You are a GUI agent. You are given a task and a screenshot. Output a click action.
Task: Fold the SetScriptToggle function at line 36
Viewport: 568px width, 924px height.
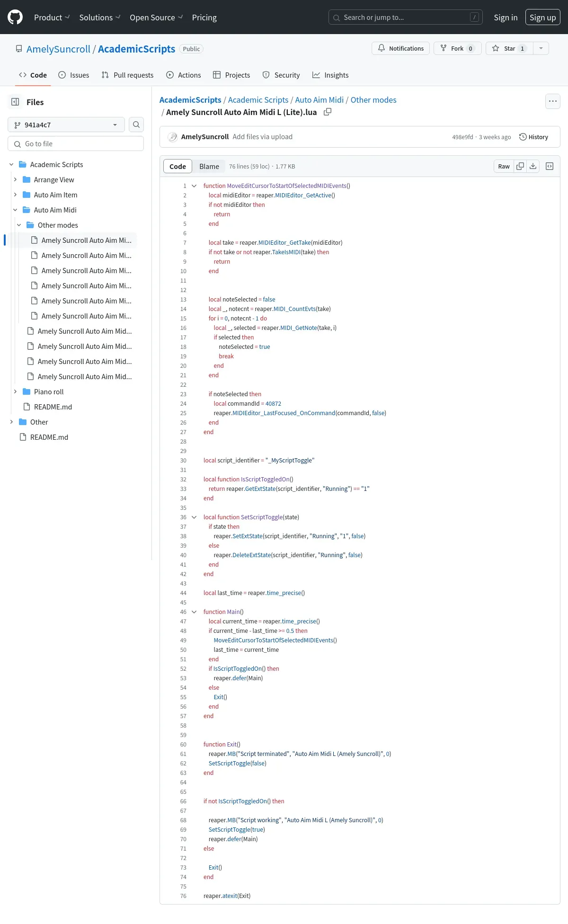(194, 517)
